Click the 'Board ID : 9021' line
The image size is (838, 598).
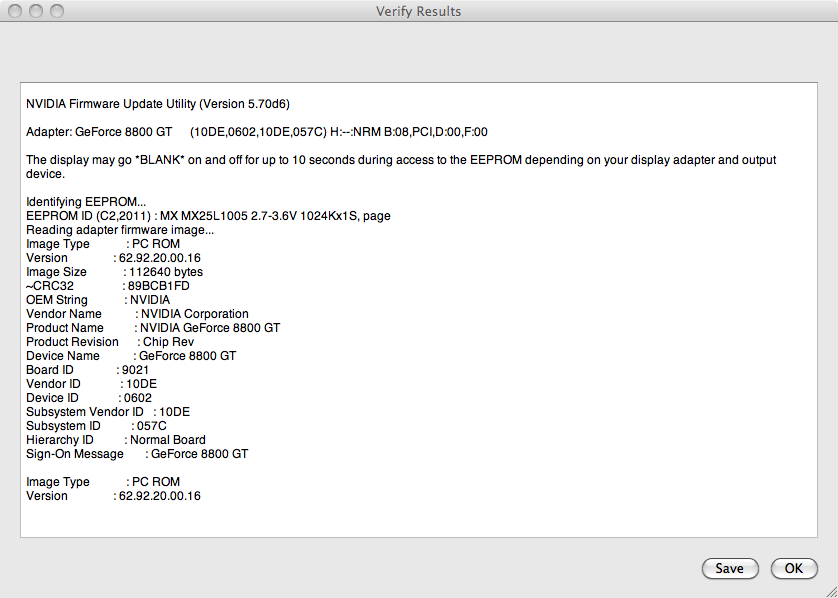(88, 370)
